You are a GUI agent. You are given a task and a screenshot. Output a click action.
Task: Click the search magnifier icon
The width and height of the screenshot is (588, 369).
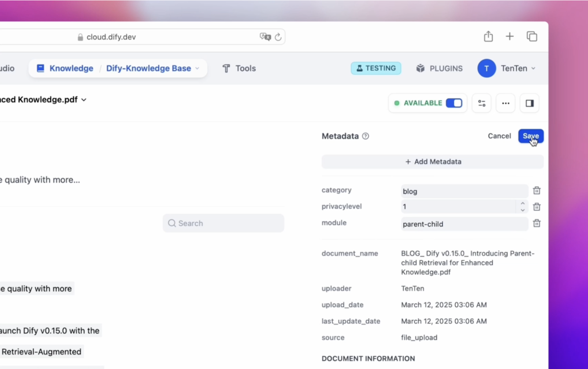coord(172,223)
